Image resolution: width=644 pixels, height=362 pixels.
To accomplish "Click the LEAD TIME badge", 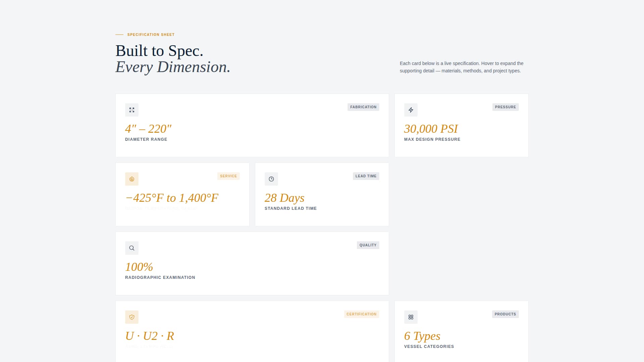I will (366, 176).
